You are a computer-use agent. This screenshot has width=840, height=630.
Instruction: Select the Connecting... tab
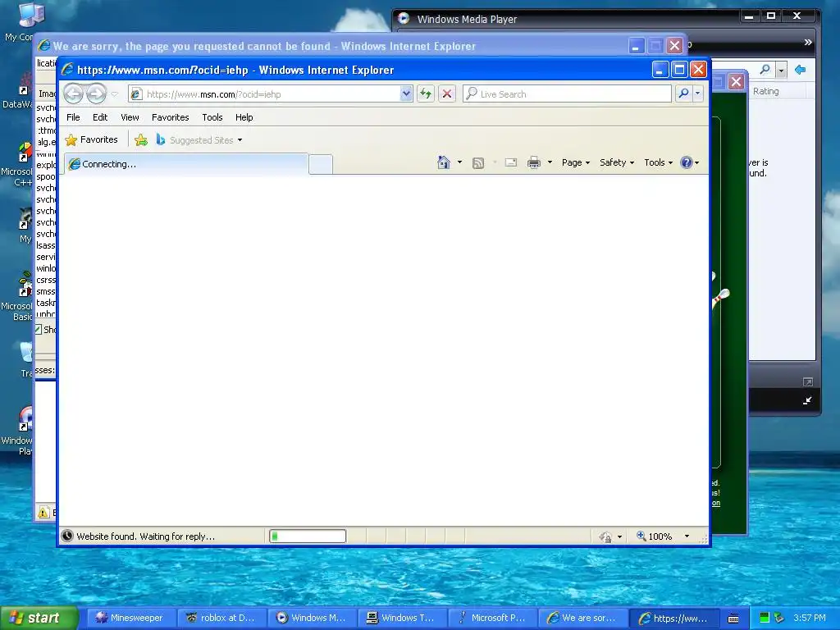click(186, 164)
